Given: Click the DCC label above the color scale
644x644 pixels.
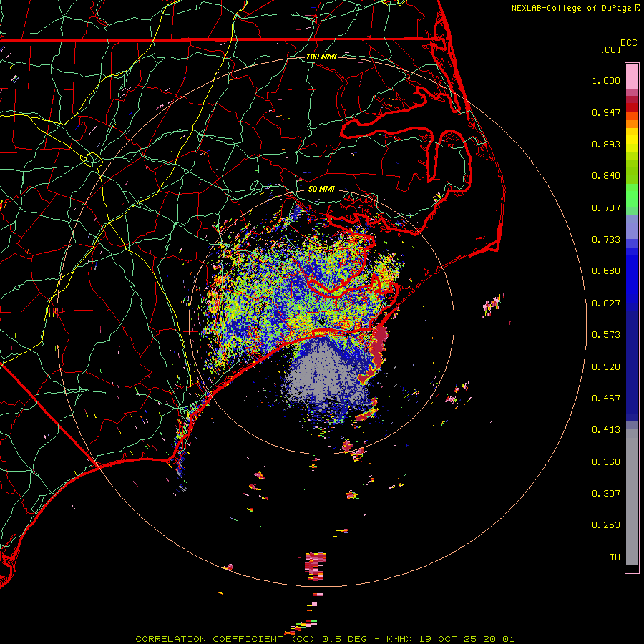Looking at the screenshot, I should pyautogui.click(x=628, y=43).
